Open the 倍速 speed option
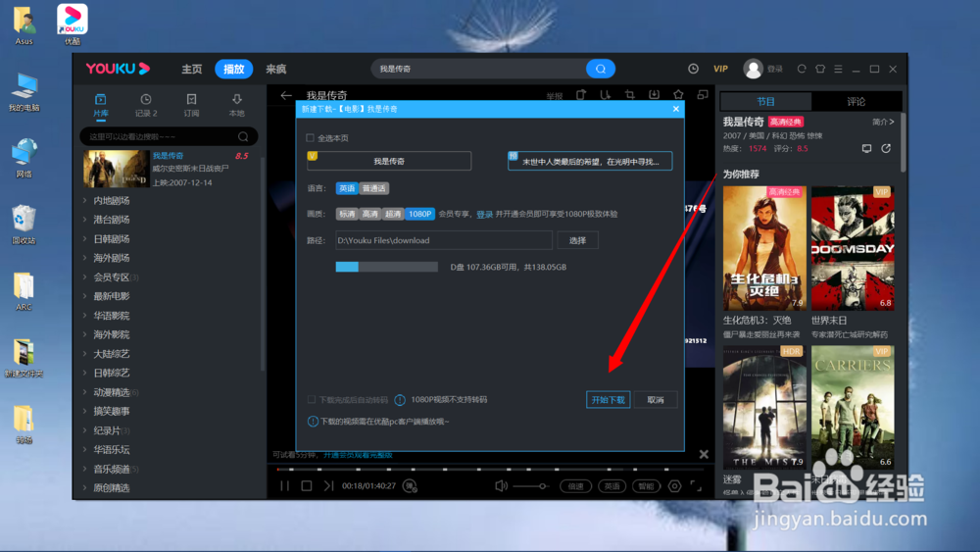980x552 pixels. 575,485
